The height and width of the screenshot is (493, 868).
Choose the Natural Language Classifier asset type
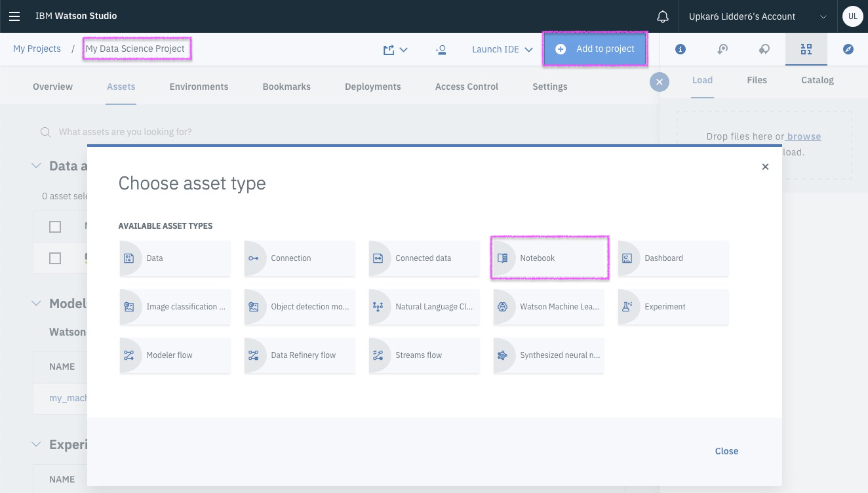point(424,307)
